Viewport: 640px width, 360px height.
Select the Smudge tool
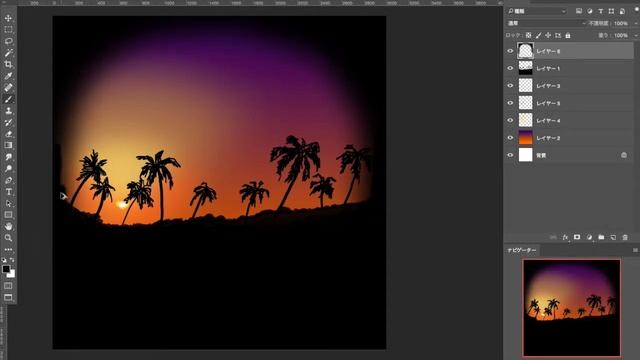(x=8, y=157)
